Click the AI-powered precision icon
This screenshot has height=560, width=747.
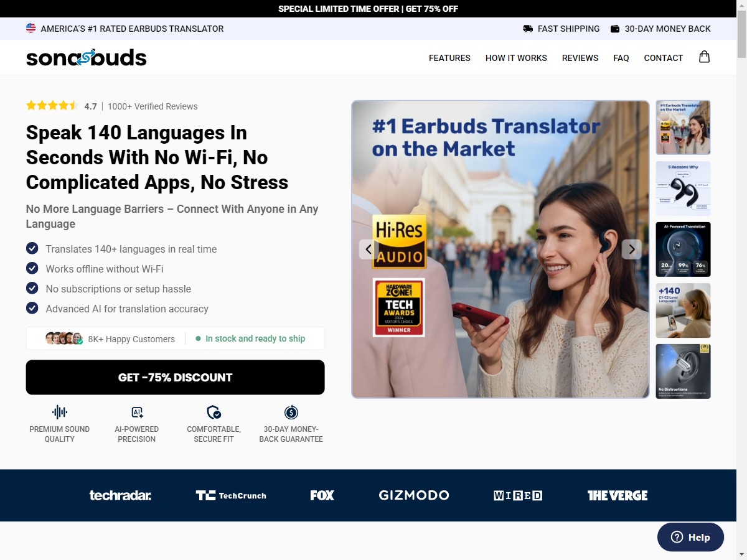[x=137, y=412]
